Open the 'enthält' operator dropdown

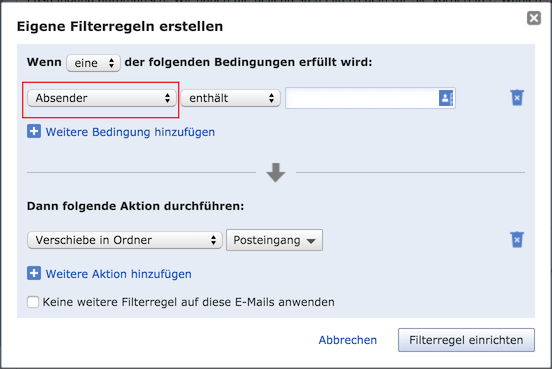click(231, 98)
